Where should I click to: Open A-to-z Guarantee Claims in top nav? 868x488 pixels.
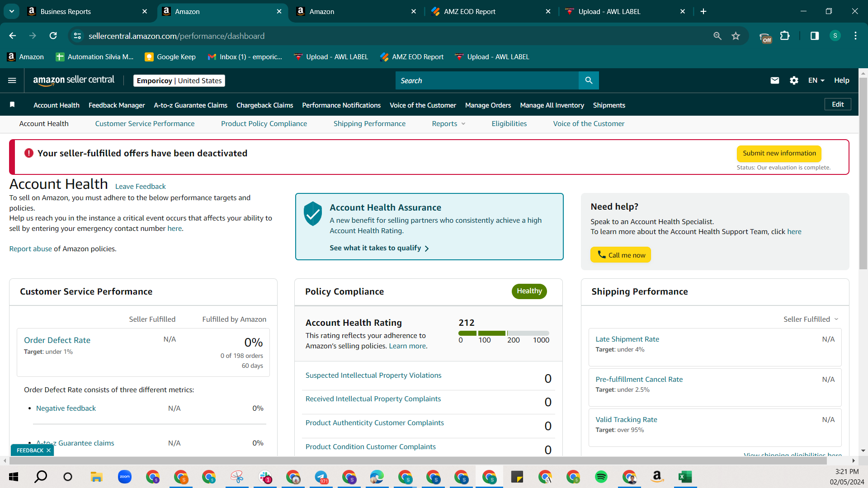coord(190,105)
